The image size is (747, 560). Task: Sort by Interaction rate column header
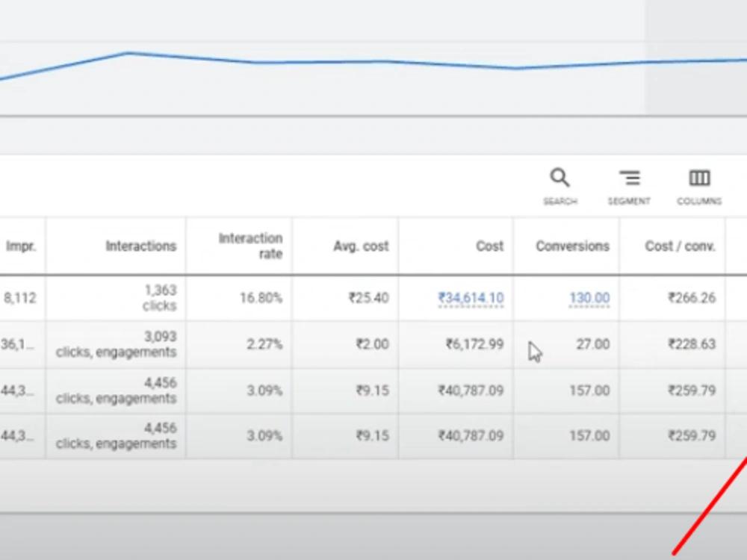point(250,246)
